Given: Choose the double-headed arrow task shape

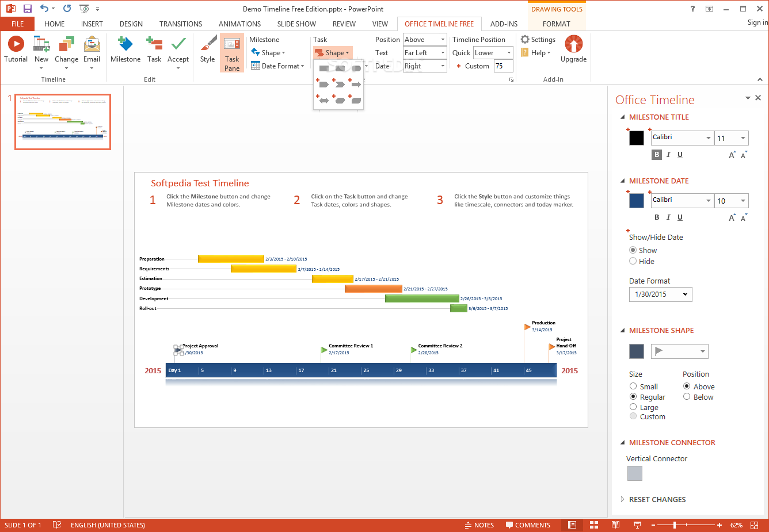Looking at the screenshot, I should tap(324, 101).
